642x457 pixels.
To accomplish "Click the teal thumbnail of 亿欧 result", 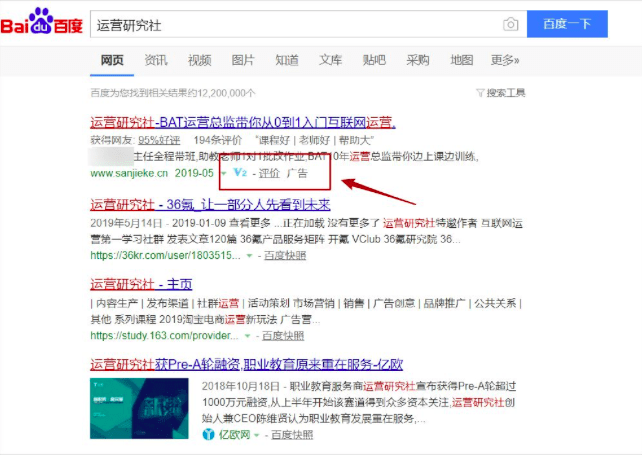I will (139, 408).
